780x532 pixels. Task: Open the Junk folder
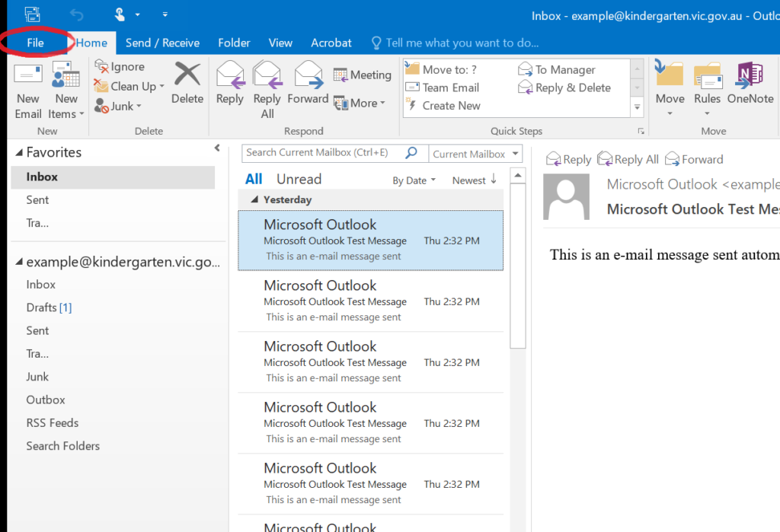point(37,377)
